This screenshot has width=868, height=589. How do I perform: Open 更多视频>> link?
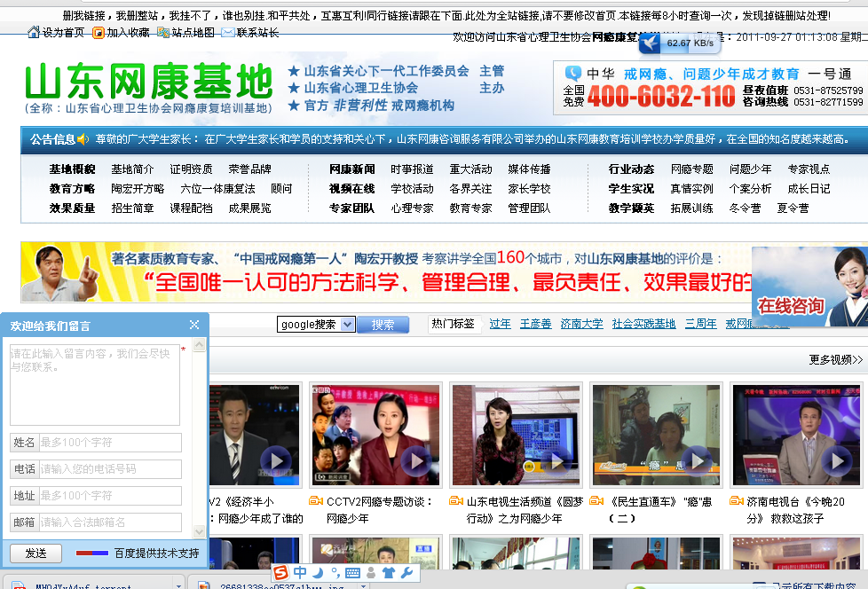click(835, 359)
